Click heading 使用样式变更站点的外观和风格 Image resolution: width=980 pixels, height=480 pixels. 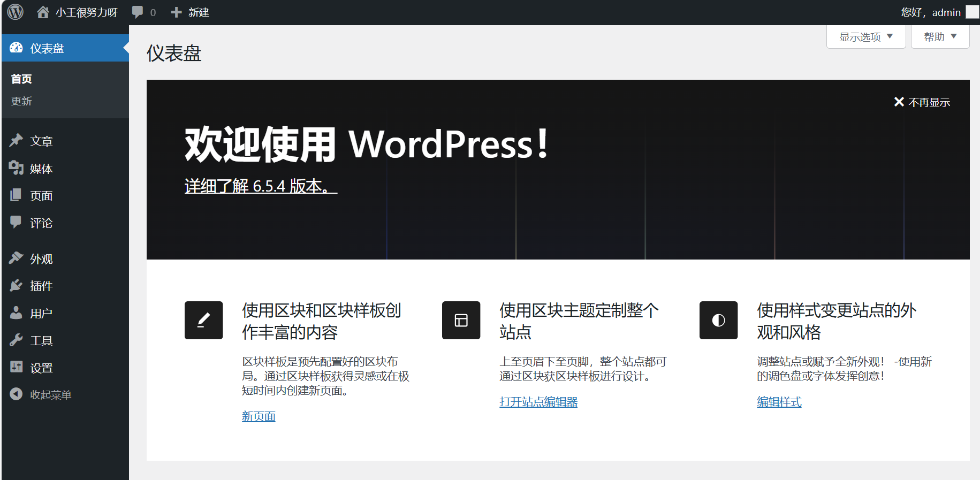(837, 321)
